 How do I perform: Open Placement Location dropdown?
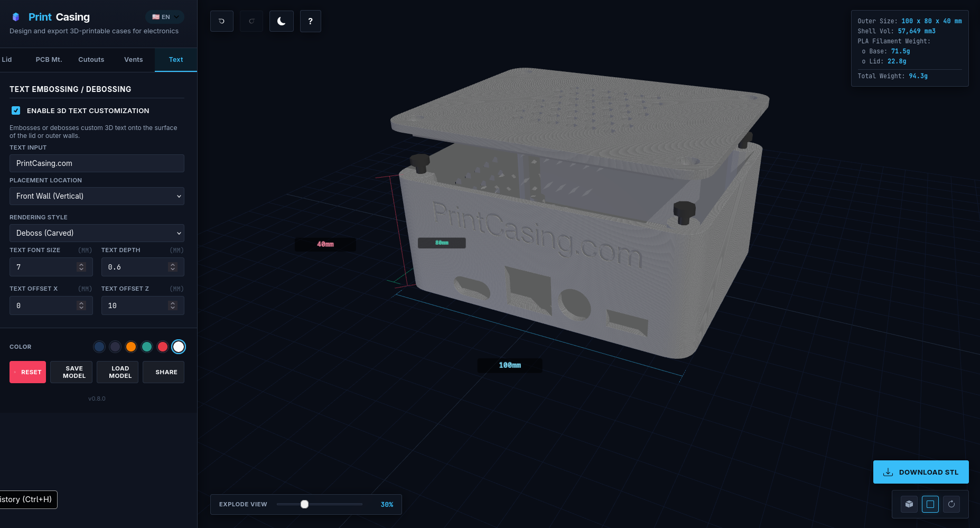click(97, 196)
